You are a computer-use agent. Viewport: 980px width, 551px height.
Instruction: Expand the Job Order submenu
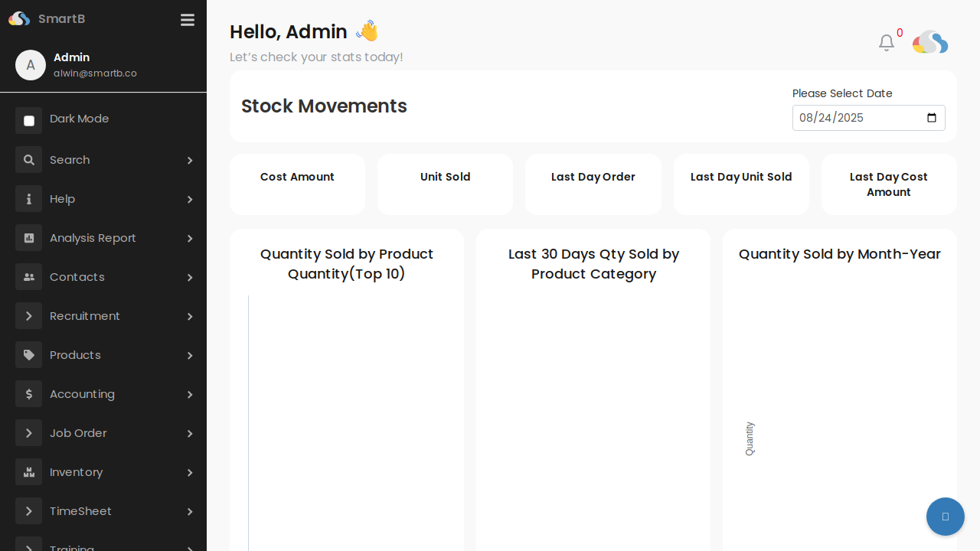(x=190, y=433)
